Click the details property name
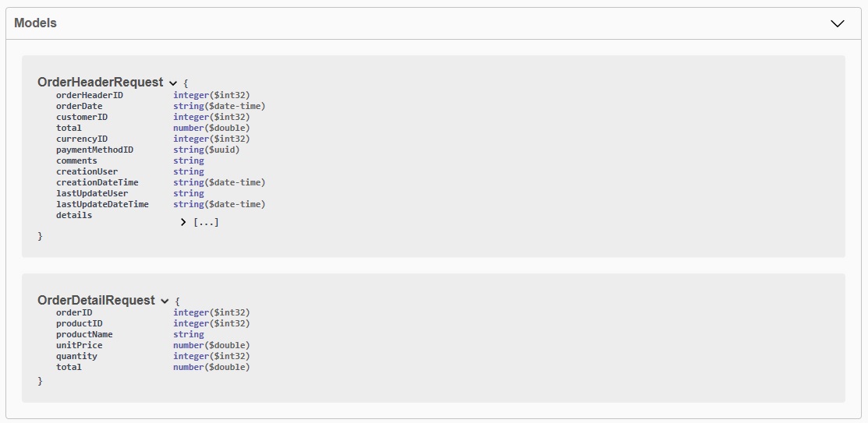The image size is (868, 423). [74, 215]
